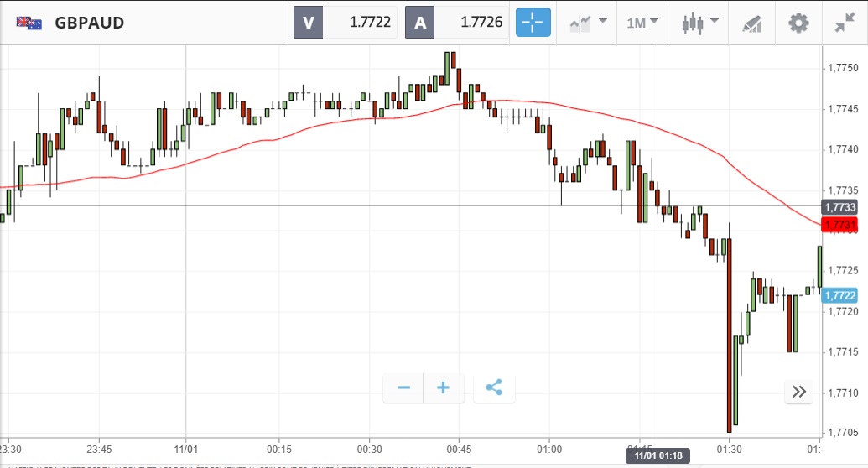Click the grey 1,7733 crosshair price label

click(840, 206)
